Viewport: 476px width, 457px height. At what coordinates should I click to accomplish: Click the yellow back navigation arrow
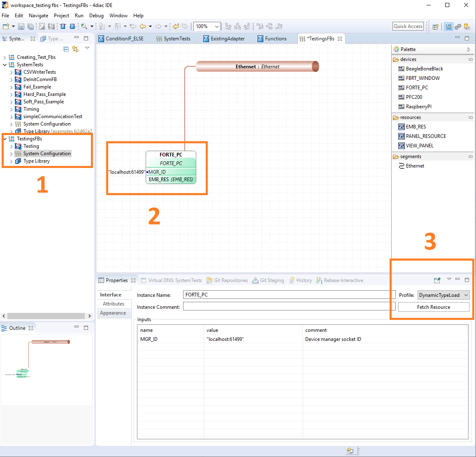point(143,26)
